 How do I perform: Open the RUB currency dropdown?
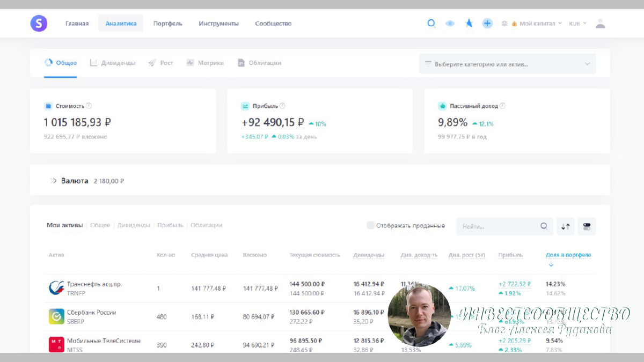pyautogui.click(x=577, y=24)
